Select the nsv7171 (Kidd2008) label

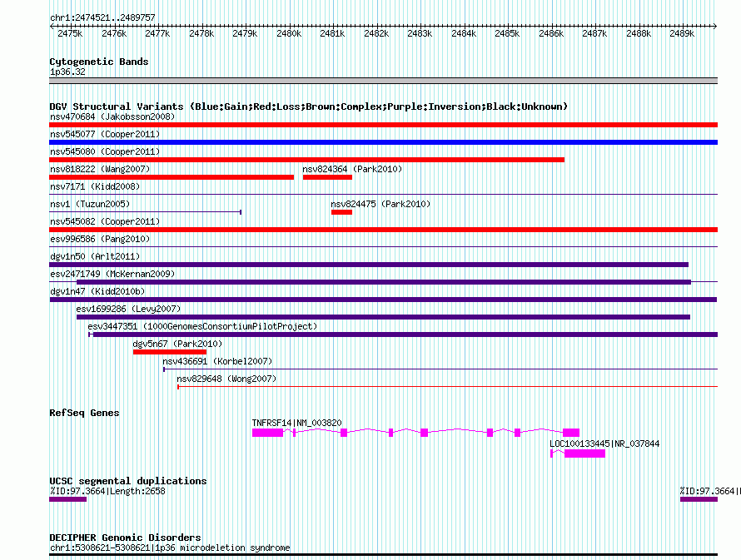(95, 186)
